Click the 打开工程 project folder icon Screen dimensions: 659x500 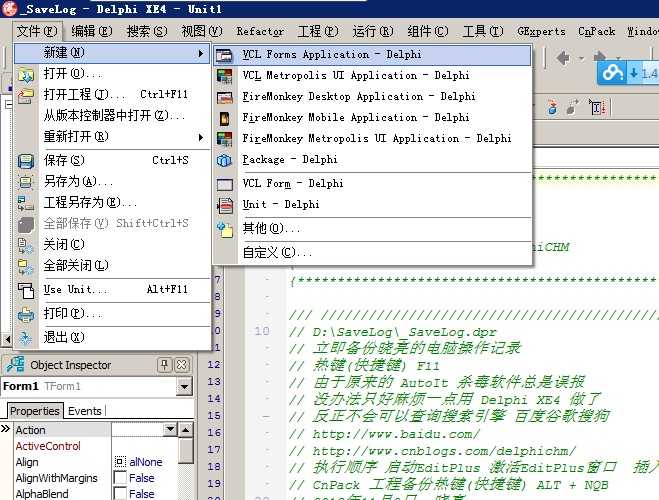(26, 95)
